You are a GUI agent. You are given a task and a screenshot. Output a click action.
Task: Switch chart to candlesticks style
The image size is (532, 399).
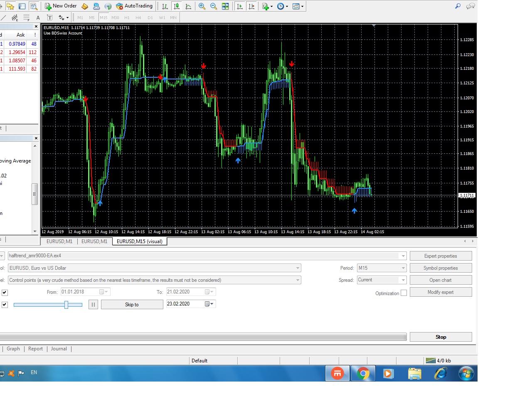coord(177,6)
